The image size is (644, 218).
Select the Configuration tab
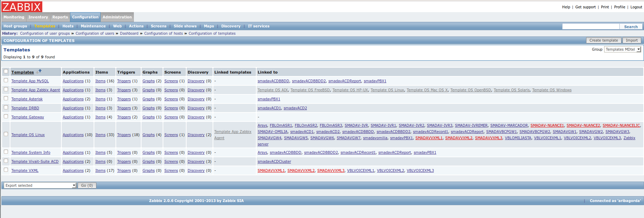[85, 17]
